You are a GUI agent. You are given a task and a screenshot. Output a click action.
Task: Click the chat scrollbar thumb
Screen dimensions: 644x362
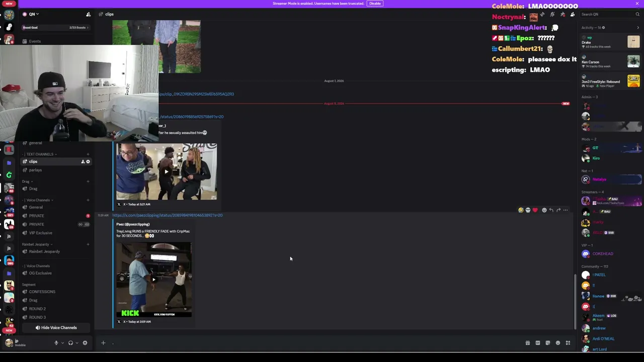(x=575, y=302)
